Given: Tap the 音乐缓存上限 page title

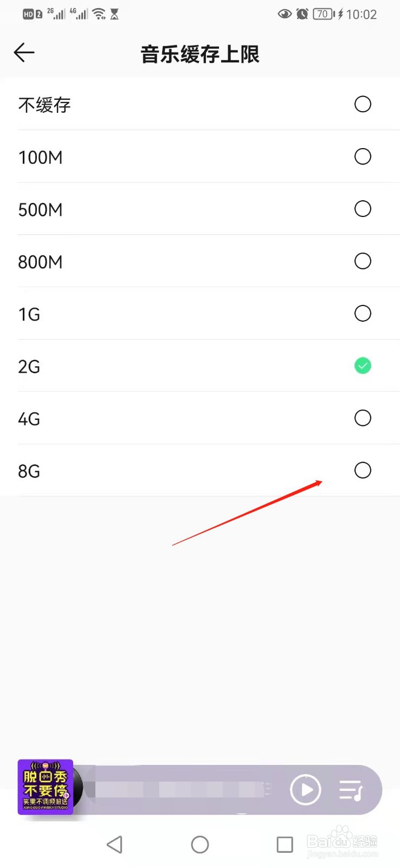Looking at the screenshot, I should 200,54.
